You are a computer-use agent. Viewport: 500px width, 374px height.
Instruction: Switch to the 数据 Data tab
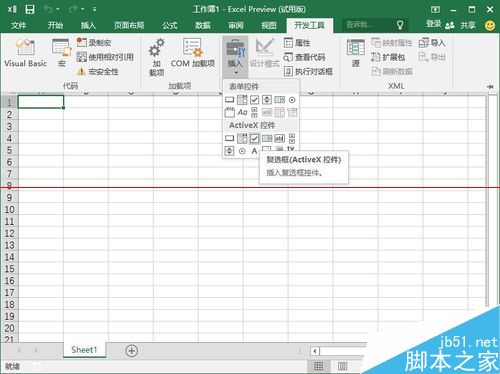pyautogui.click(x=203, y=25)
